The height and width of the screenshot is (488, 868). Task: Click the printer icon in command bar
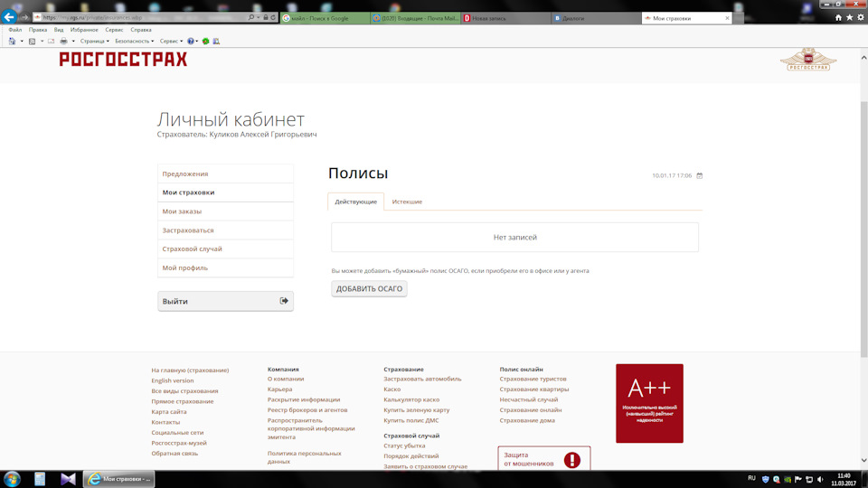point(63,41)
